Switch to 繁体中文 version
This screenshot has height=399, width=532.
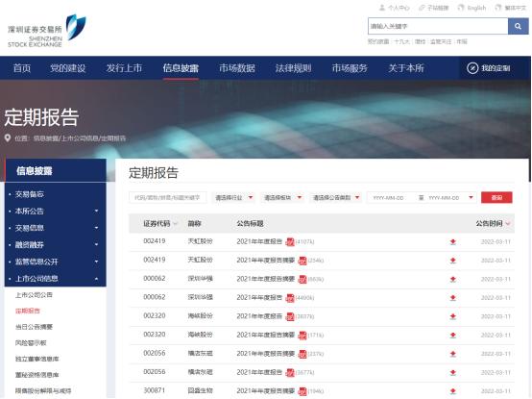[511, 8]
